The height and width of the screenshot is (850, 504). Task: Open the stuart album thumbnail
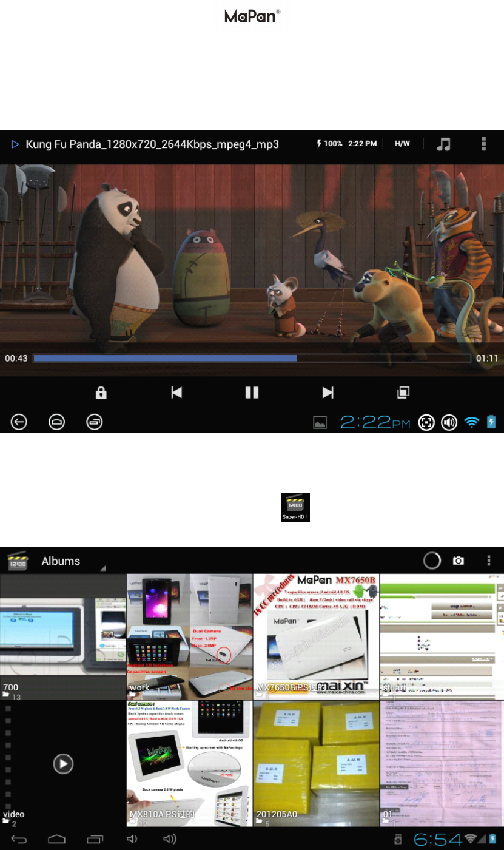click(442, 636)
